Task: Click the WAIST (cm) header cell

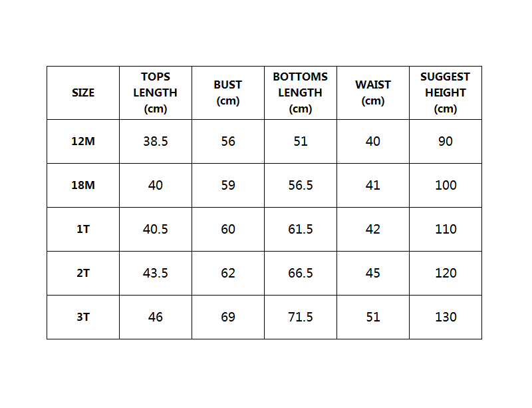Action: (x=373, y=93)
